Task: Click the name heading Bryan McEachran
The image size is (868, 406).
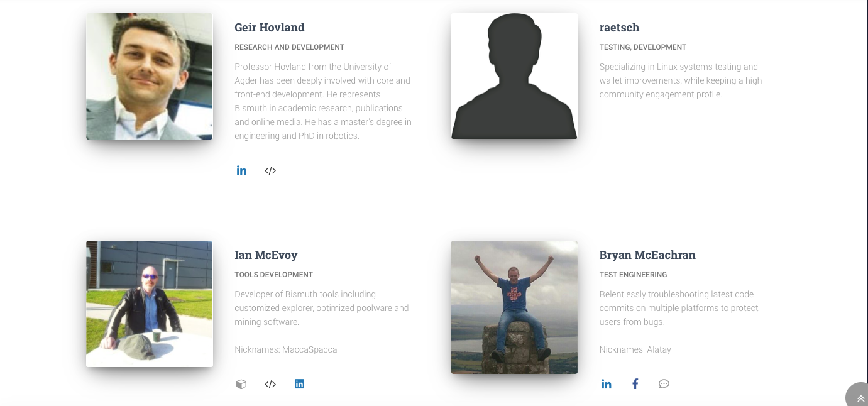Action: [647, 255]
